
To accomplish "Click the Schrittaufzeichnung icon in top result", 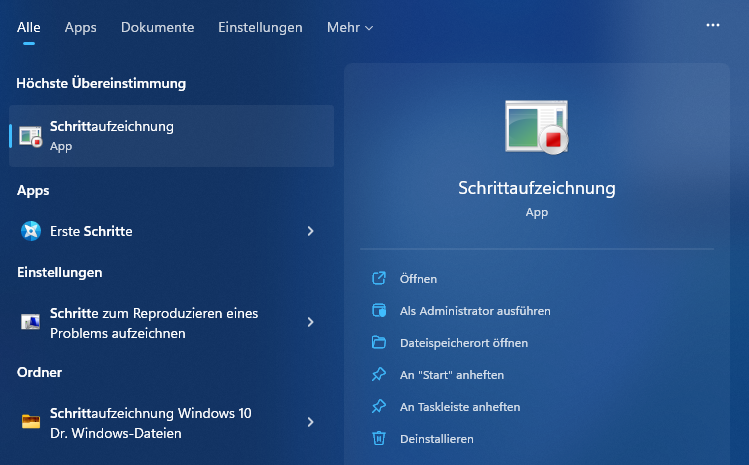I will click(x=31, y=136).
